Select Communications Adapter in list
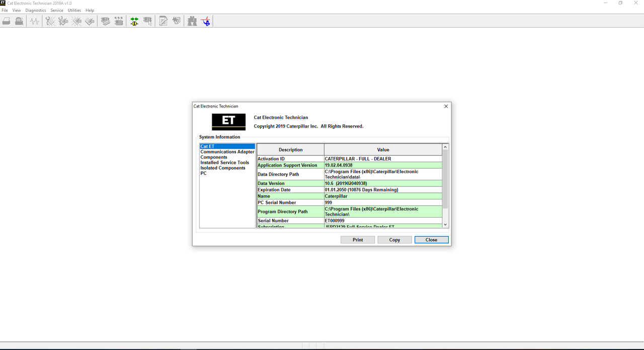 point(227,152)
